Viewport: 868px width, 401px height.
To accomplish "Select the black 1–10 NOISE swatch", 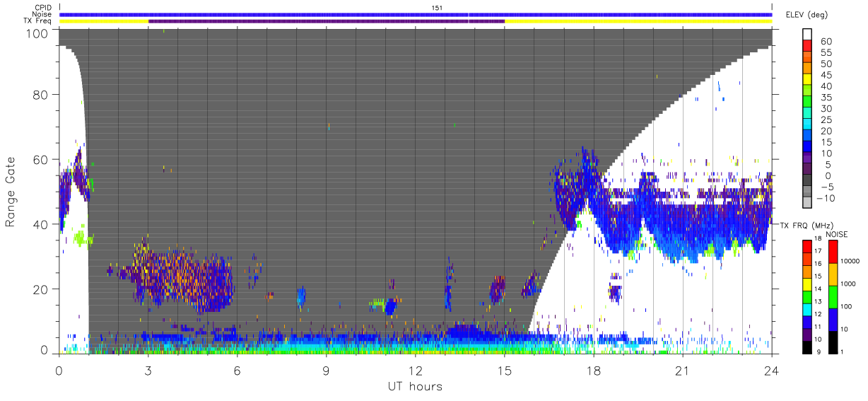I will coord(833,342).
